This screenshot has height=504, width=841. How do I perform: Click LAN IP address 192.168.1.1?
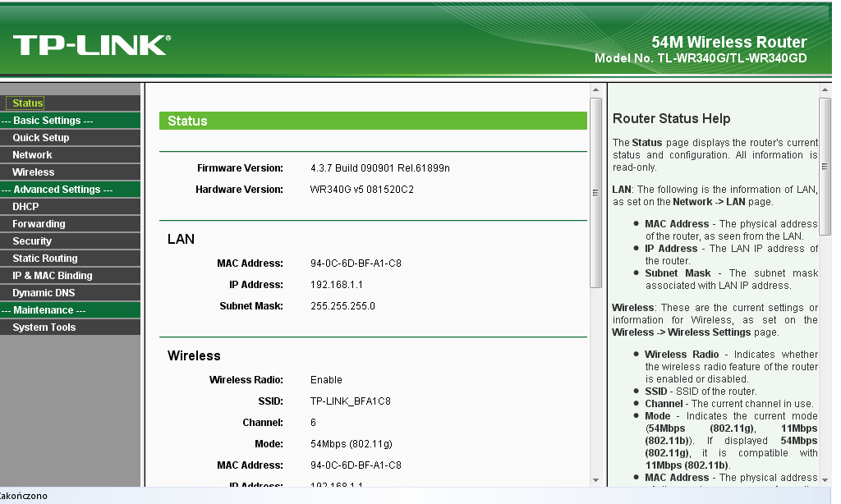336,285
